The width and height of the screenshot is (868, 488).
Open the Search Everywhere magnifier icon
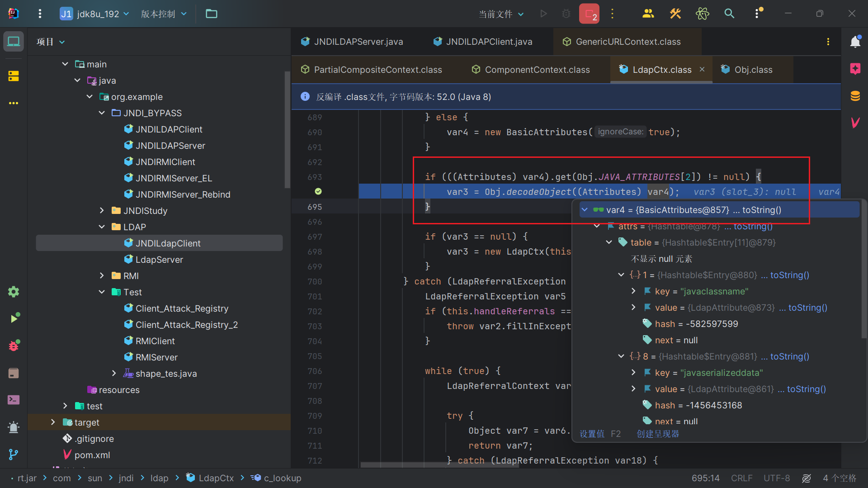(x=729, y=14)
